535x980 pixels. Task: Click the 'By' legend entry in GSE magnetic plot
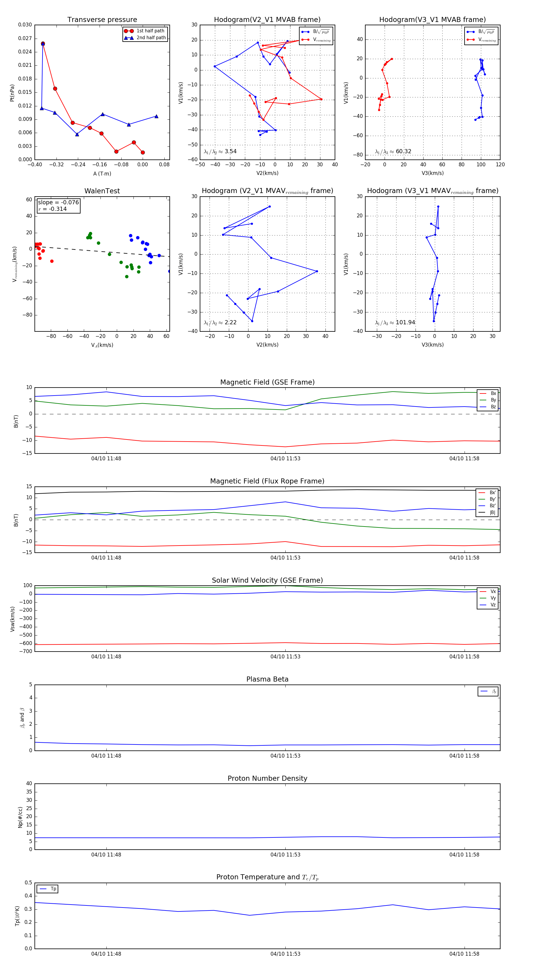488,400
